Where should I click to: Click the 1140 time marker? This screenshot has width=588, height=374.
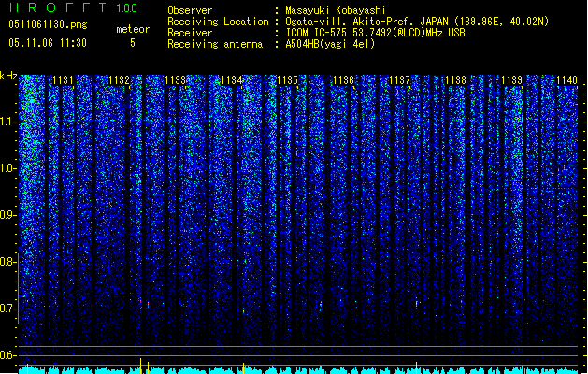pyautogui.click(x=566, y=79)
